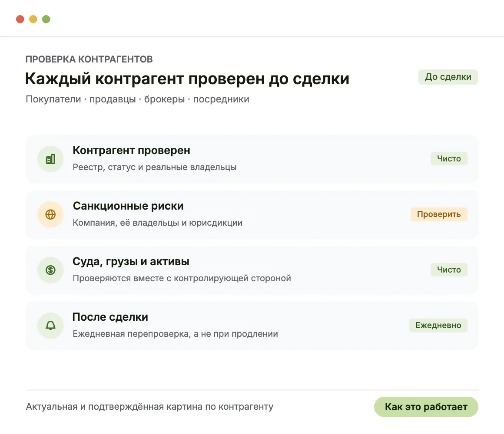Click the dollar coin icon for Суда, грузы и активы
This screenshot has height=434, width=504.
50,270
